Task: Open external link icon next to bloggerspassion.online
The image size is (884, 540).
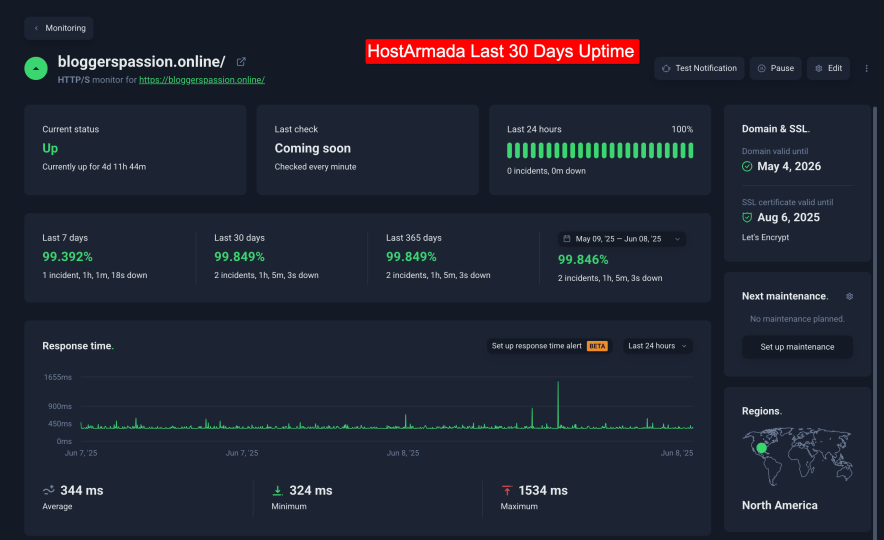Action: [x=241, y=61]
